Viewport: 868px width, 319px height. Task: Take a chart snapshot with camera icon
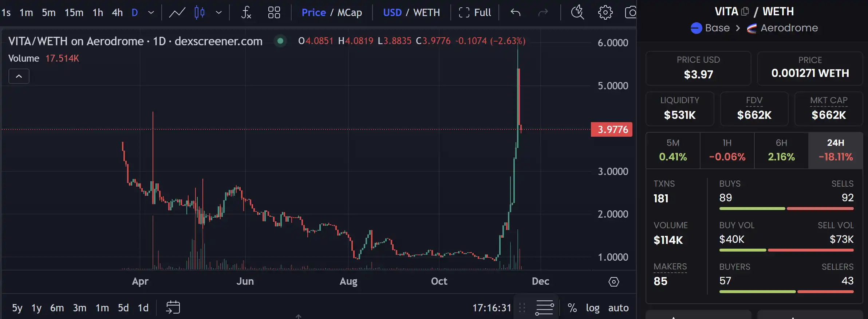click(632, 12)
